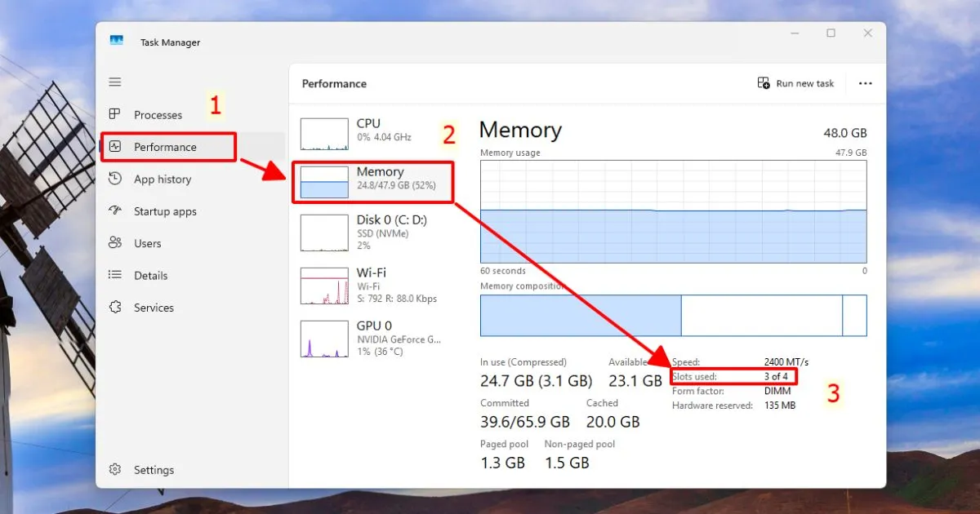
Task: Click the Run new task icon
Action: pos(764,82)
